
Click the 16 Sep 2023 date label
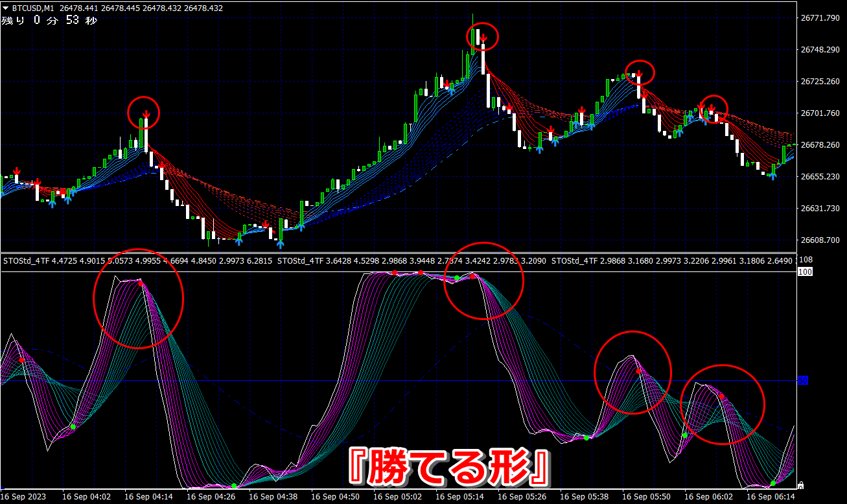[23, 497]
